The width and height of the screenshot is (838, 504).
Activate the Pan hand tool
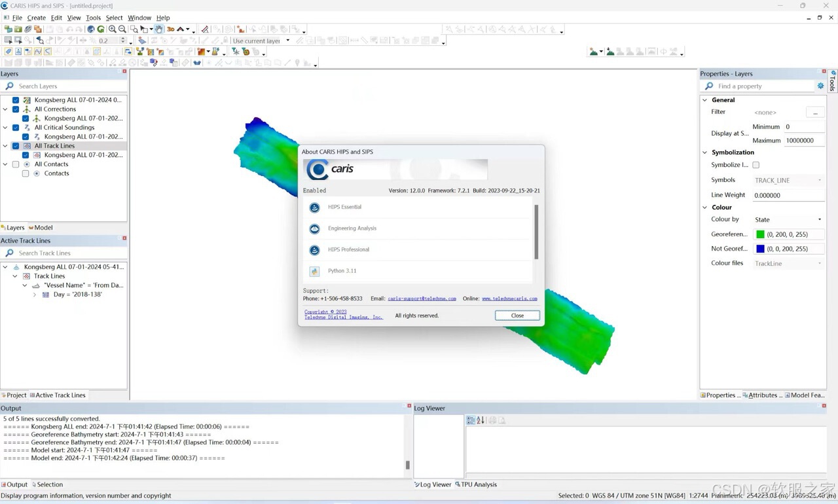coord(159,29)
